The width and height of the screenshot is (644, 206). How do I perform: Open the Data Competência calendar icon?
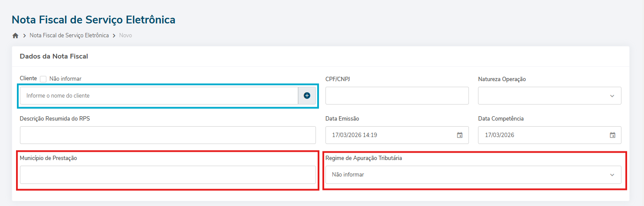point(612,135)
